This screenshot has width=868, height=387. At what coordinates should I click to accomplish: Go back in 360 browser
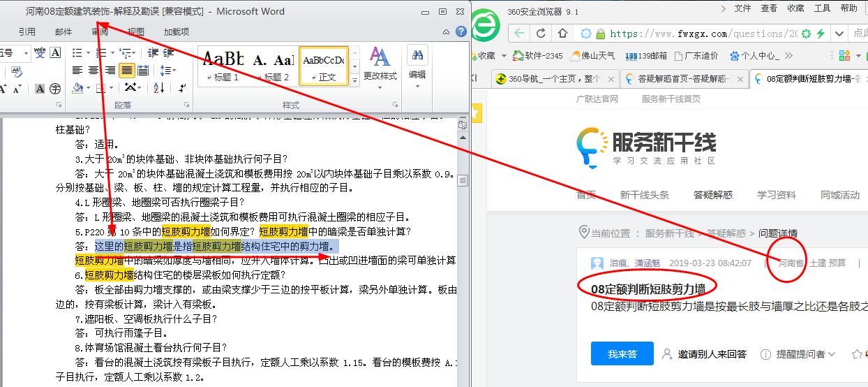pos(518,33)
